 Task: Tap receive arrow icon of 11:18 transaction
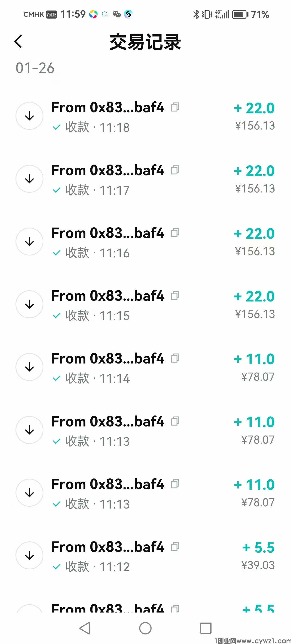(x=30, y=116)
